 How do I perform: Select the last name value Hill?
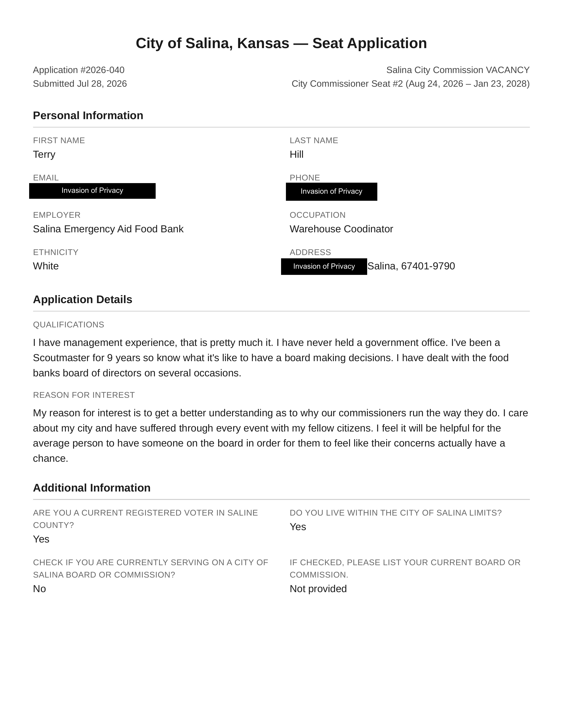click(297, 154)
